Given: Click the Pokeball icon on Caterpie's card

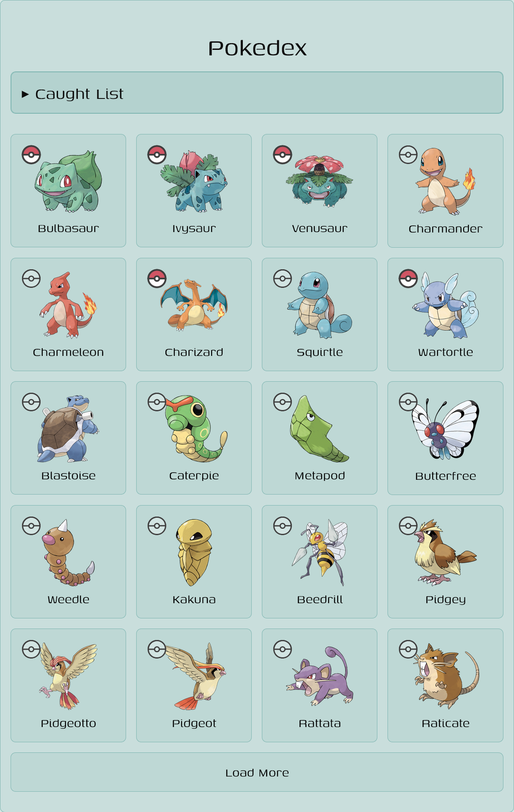Looking at the screenshot, I should coord(157,402).
